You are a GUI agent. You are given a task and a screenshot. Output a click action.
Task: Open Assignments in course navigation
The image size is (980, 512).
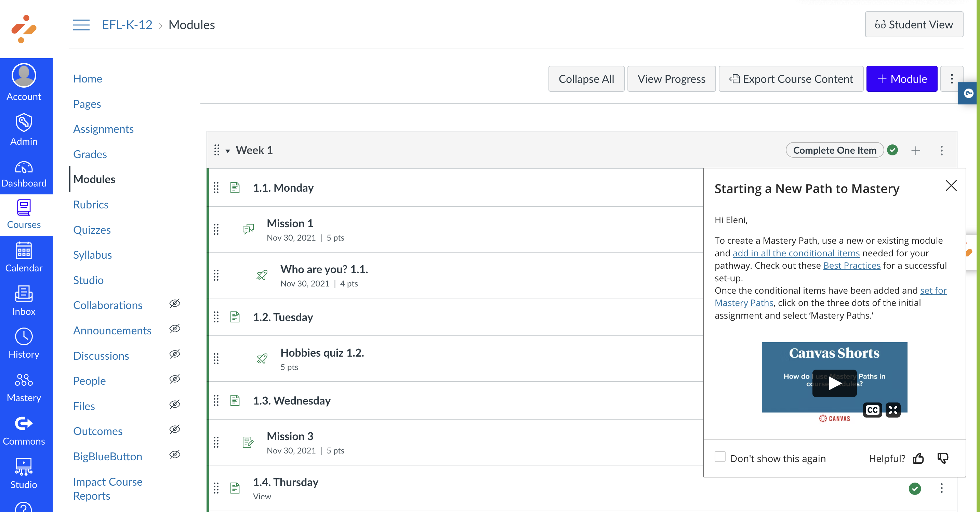pos(103,129)
